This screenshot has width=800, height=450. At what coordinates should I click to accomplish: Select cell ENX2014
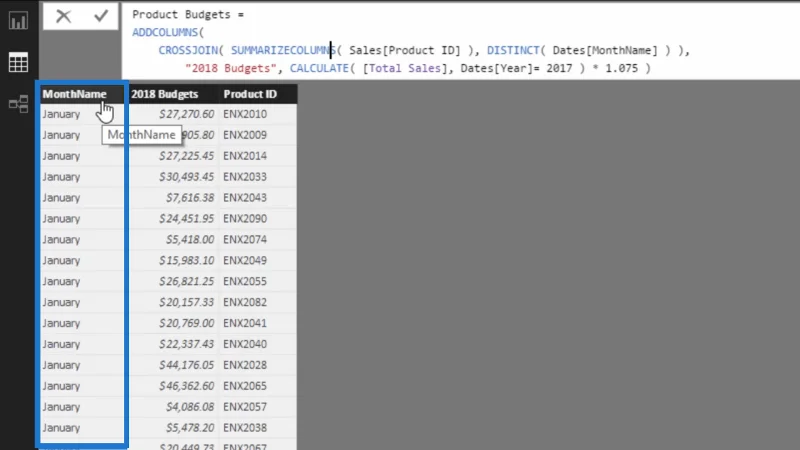coord(245,156)
